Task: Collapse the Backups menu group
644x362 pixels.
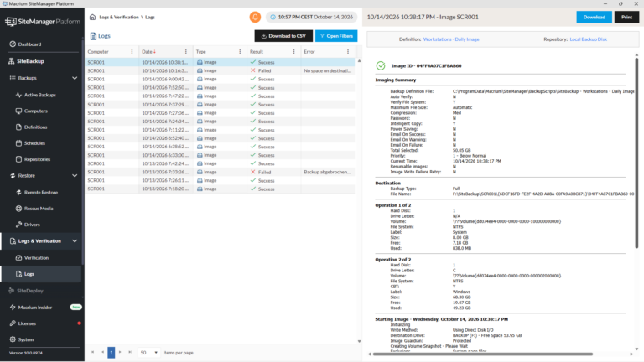Action: (75, 78)
